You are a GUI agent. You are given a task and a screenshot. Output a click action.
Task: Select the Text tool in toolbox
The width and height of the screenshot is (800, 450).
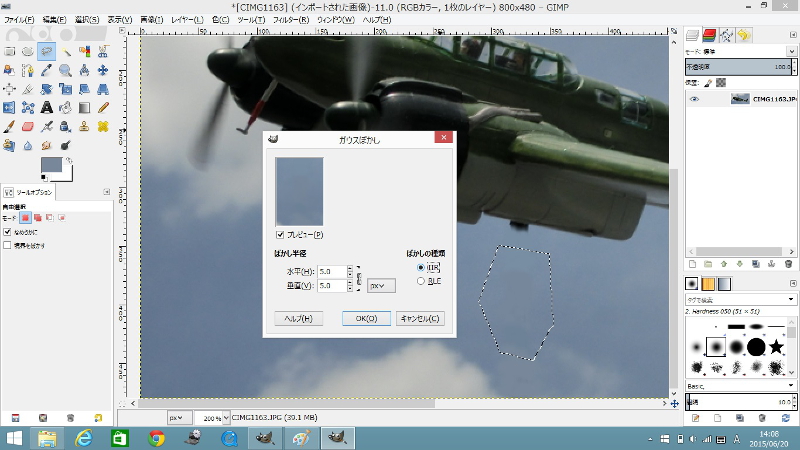point(46,108)
